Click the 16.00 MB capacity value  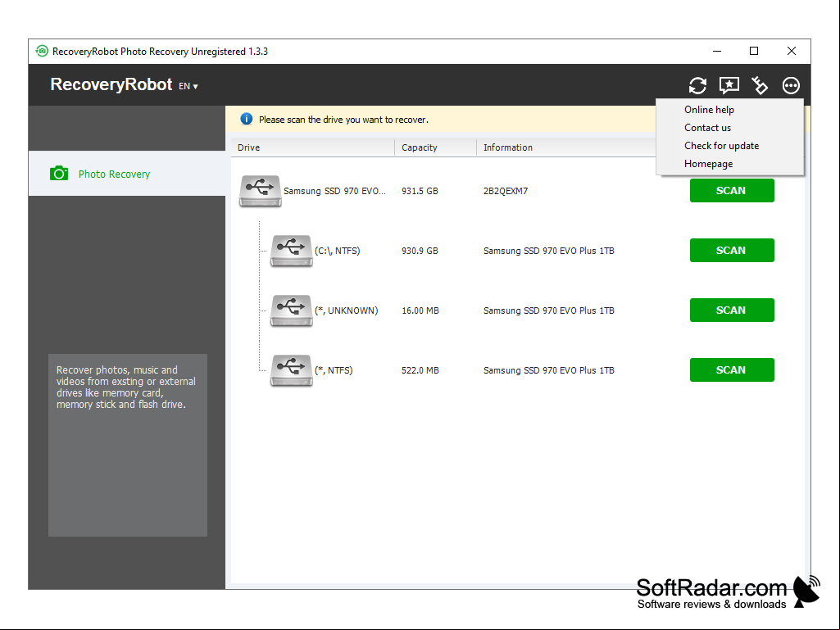[x=420, y=310]
